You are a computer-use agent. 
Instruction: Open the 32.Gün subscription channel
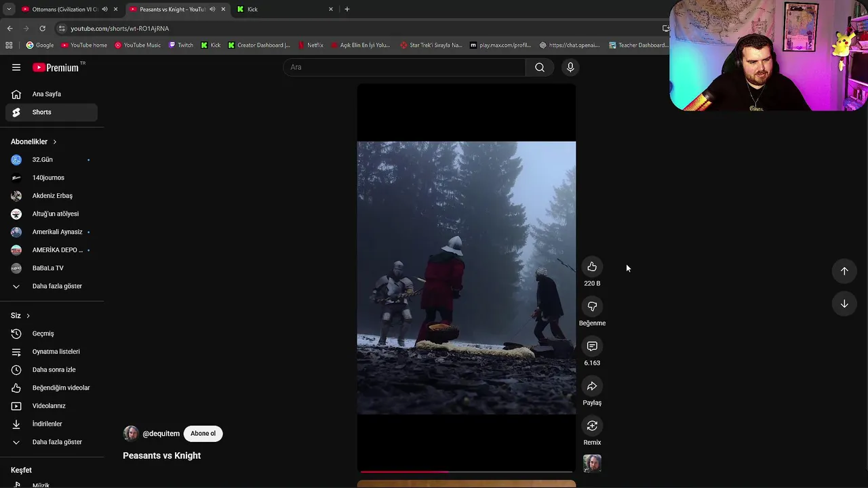[52, 160]
